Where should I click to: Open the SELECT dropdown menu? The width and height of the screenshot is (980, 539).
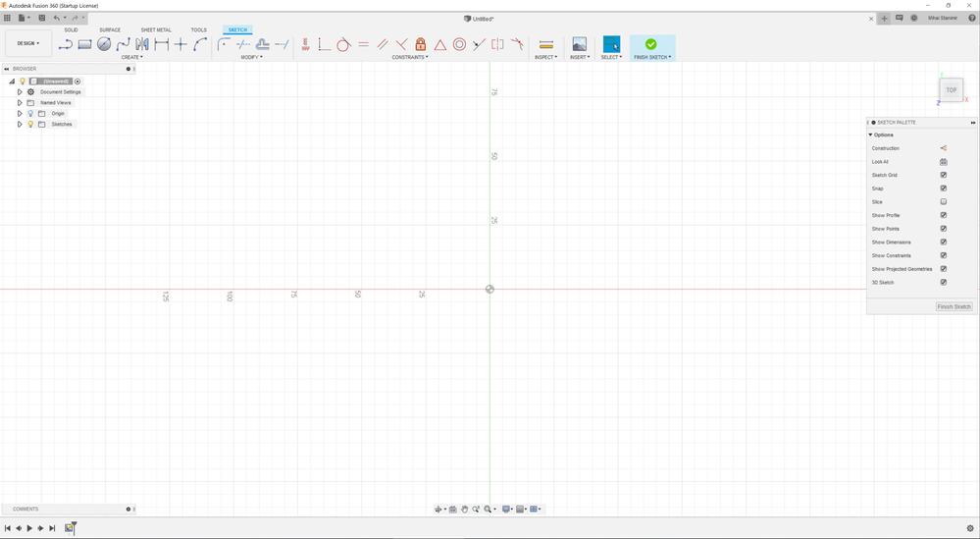point(611,57)
